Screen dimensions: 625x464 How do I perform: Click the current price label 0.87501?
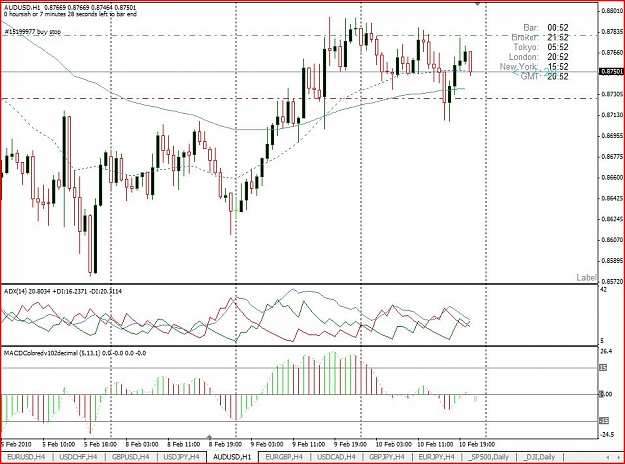[x=611, y=71]
